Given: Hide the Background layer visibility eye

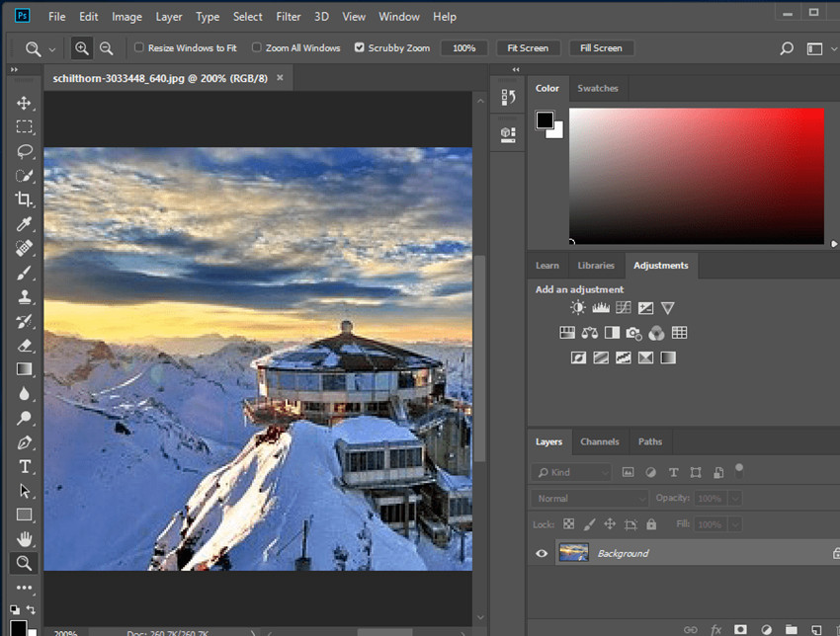Looking at the screenshot, I should tap(542, 554).
